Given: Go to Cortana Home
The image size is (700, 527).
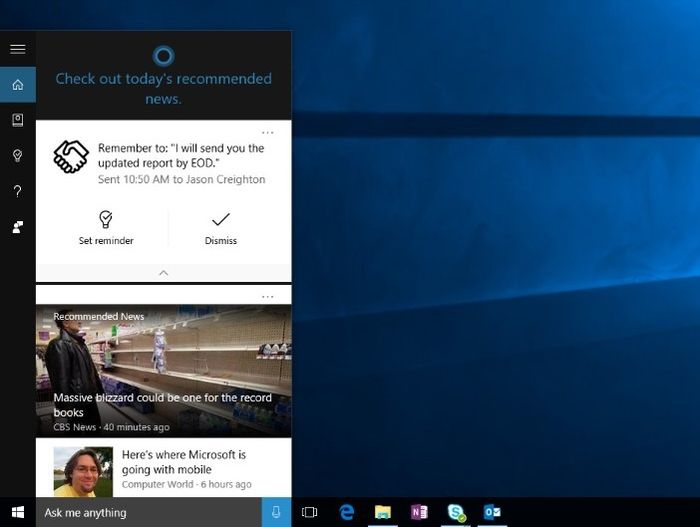Looking at the screenshot, I should point(17,84).
